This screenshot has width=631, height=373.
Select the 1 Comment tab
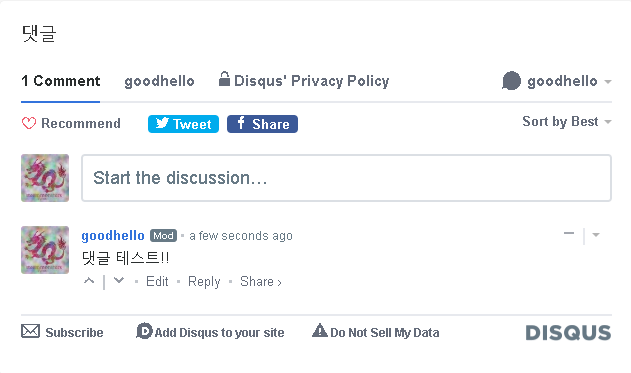tap(61, 81)
